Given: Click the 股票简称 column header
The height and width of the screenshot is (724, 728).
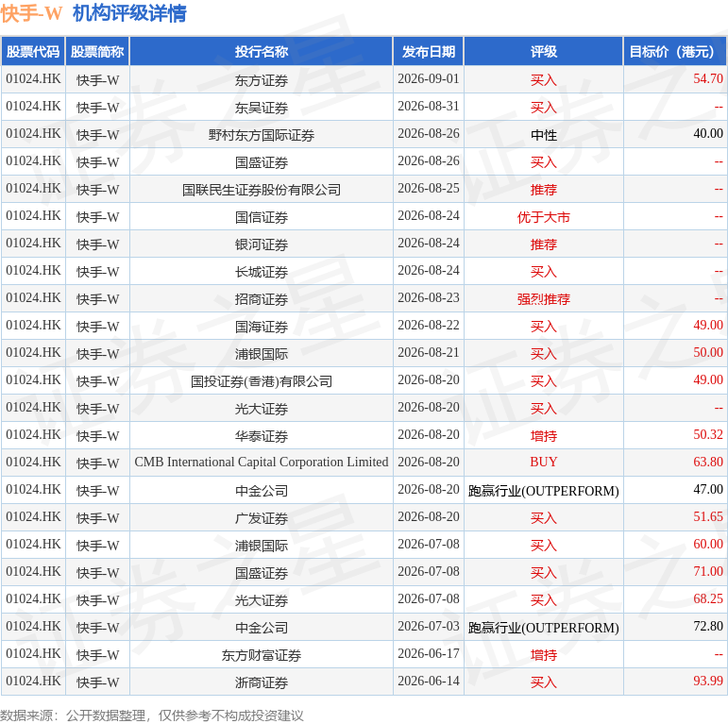Looking at the screenshot, I should click(97, 52).
